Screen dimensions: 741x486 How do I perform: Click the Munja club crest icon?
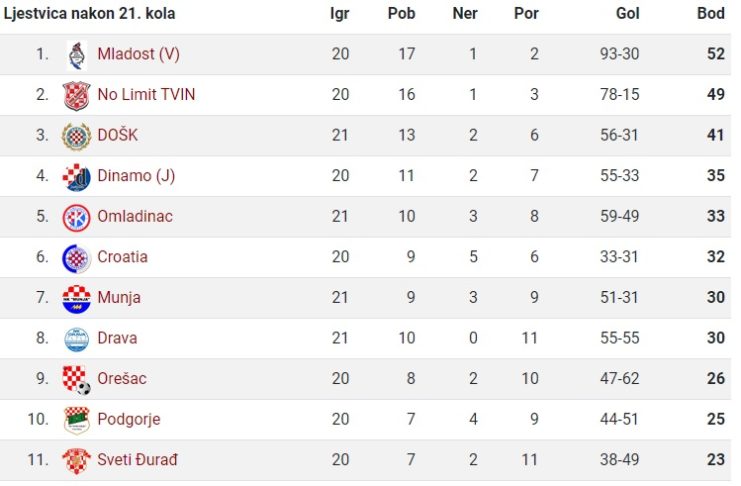[77, 299]
